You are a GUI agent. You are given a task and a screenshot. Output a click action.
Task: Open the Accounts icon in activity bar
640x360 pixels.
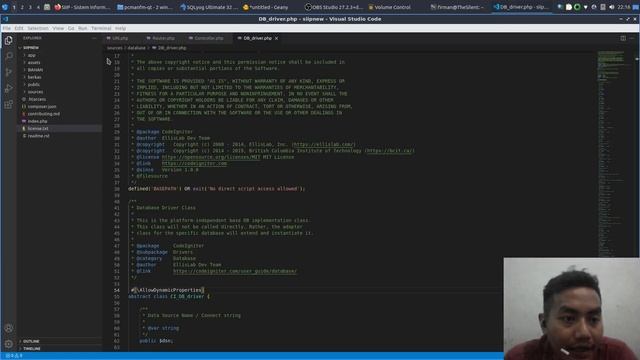point(9,328)
